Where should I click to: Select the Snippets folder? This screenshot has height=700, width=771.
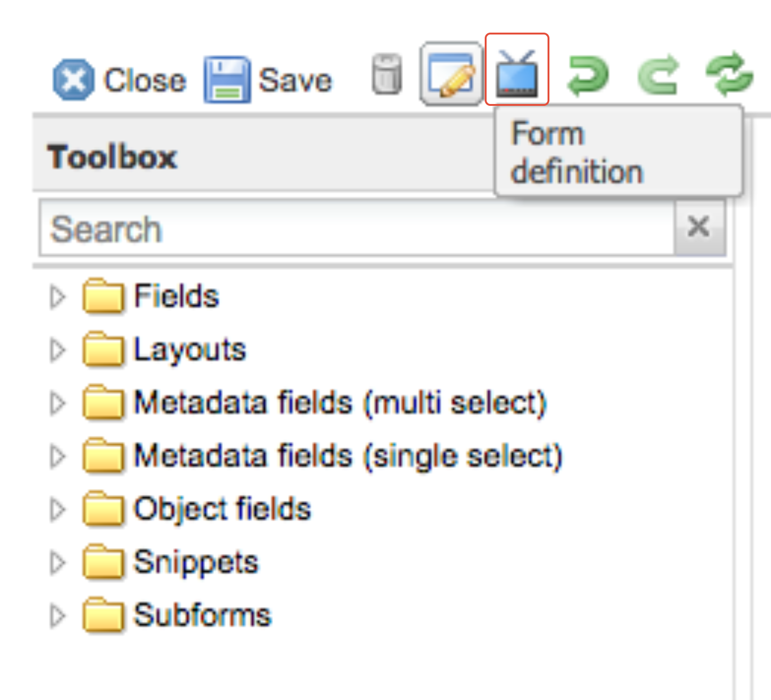click(196, 562)
